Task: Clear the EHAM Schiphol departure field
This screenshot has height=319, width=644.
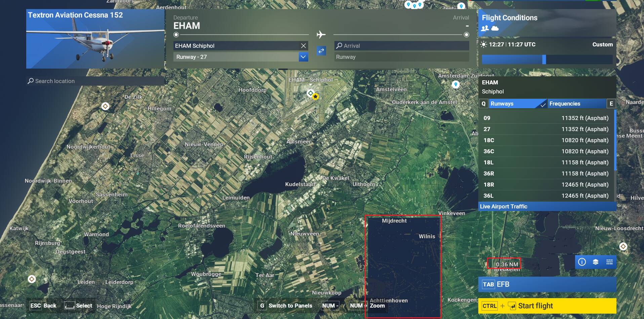Action: point(304,46)
